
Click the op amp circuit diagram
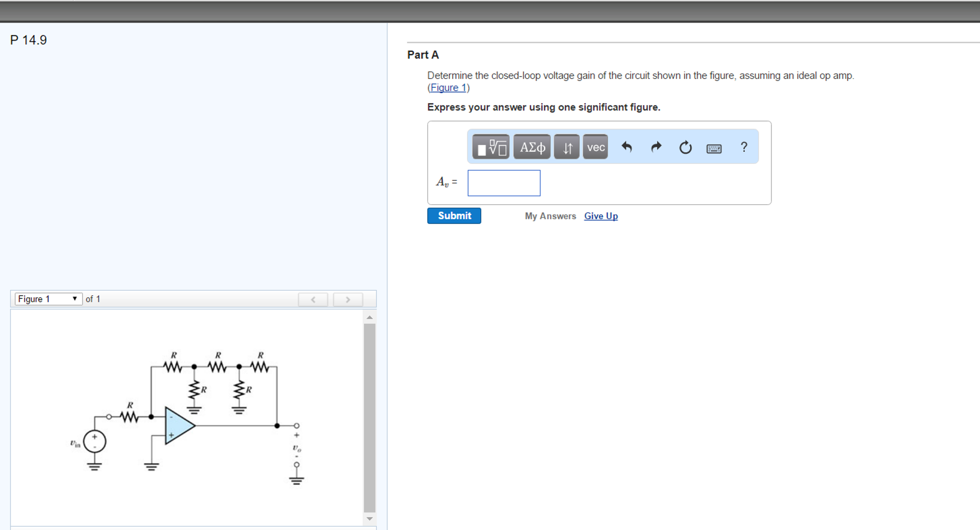tap(192, 417)
